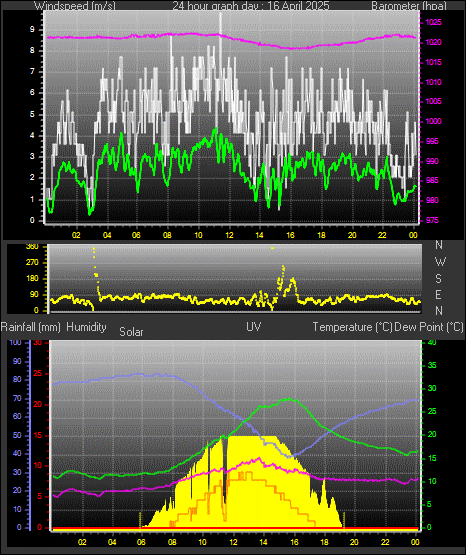Click the 'Rainfall (mm)' legend label

[x=30, y=327]
